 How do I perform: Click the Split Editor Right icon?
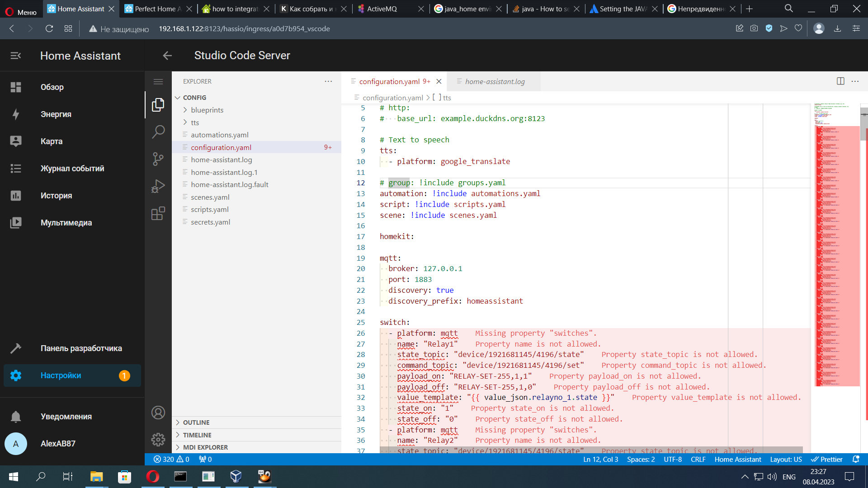(x=840, y=81)
